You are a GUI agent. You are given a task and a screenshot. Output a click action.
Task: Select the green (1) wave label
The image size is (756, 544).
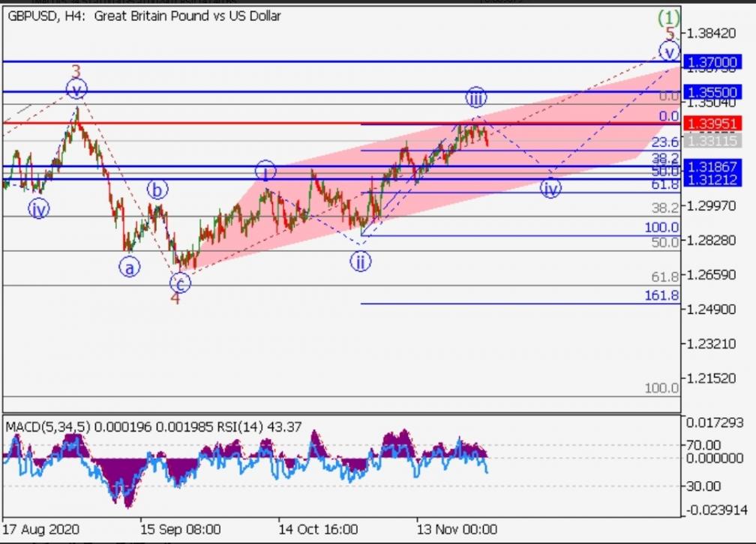point(668,16)
